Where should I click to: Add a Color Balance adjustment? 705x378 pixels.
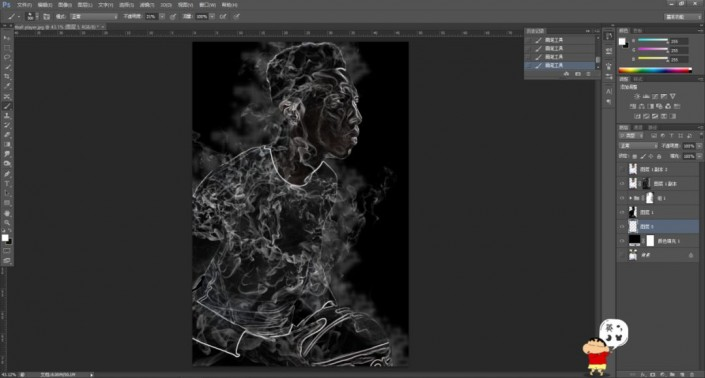[x=642, y=107]
